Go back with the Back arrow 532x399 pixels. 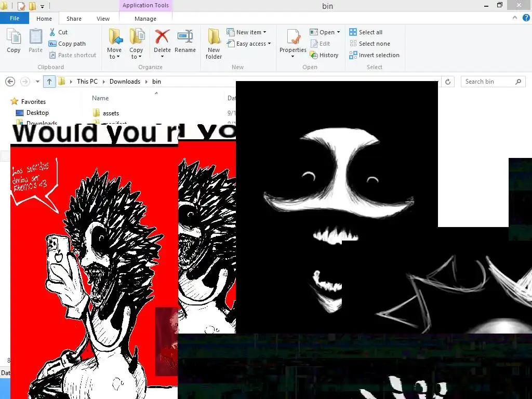[10, 82]
